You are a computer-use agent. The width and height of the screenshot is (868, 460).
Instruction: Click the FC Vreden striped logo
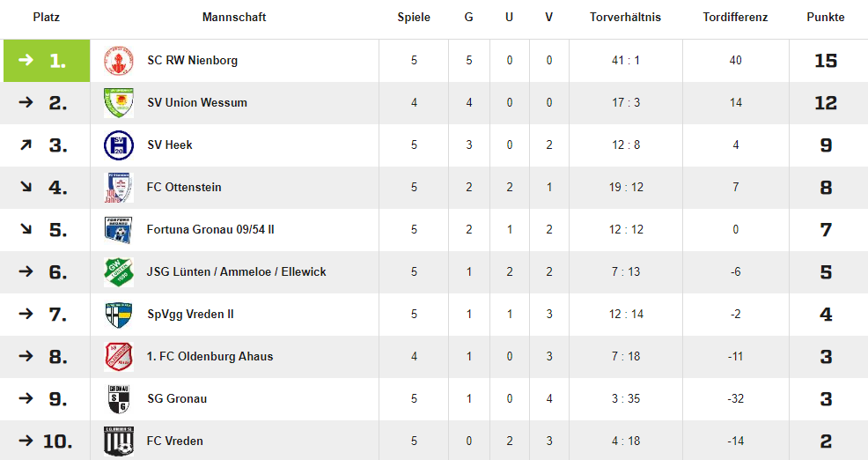pos(119,441)
